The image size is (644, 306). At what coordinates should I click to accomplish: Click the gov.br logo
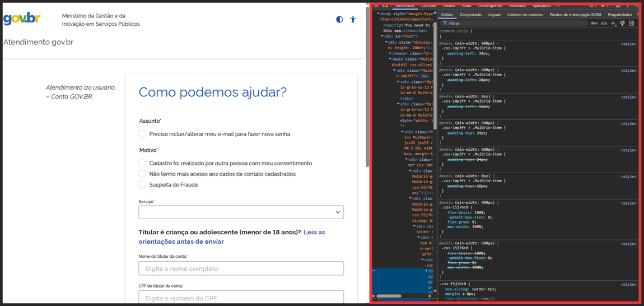pos(22,18)
